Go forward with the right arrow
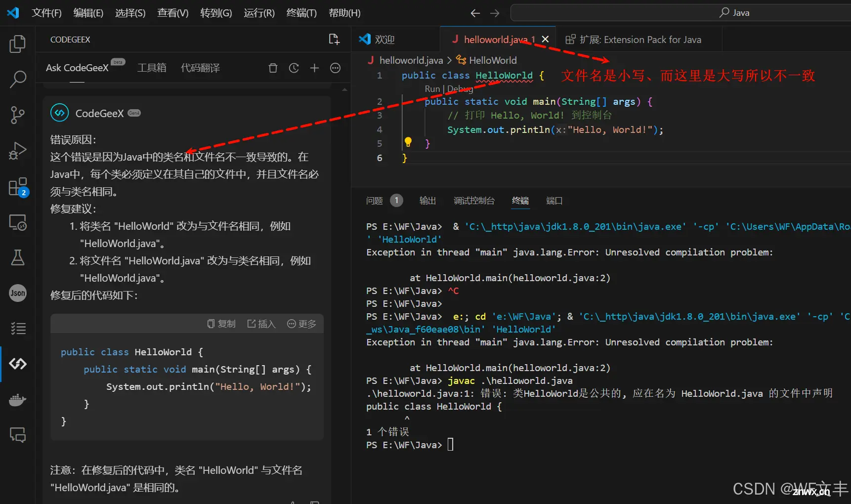Screen dimensions: 851x504 click(495, 13)
